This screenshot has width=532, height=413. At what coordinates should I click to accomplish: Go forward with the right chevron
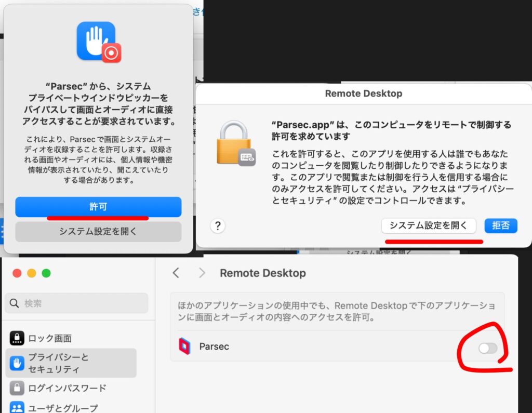click(x=202, y=273)
